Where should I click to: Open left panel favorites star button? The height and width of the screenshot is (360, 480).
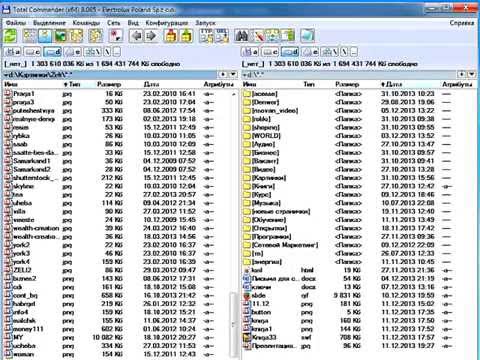point(223,74)
